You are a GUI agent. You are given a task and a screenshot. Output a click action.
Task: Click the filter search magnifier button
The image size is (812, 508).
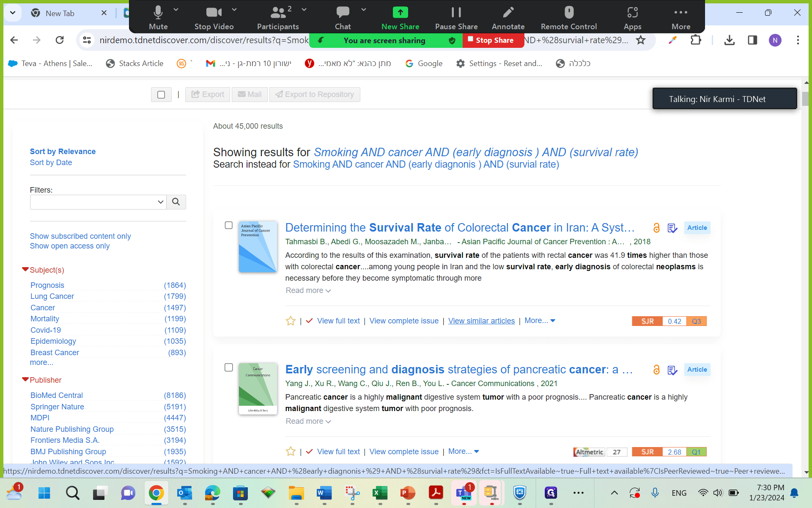tap(176, 202)
